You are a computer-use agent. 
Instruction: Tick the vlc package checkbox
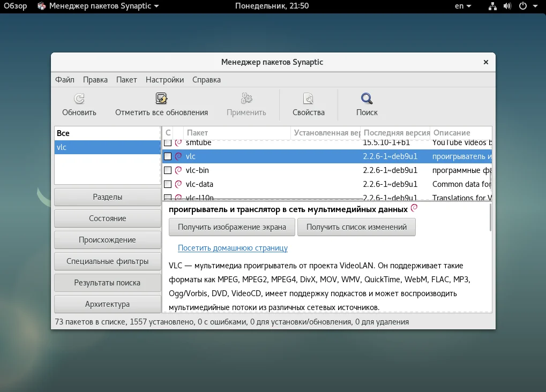(168, 156)
